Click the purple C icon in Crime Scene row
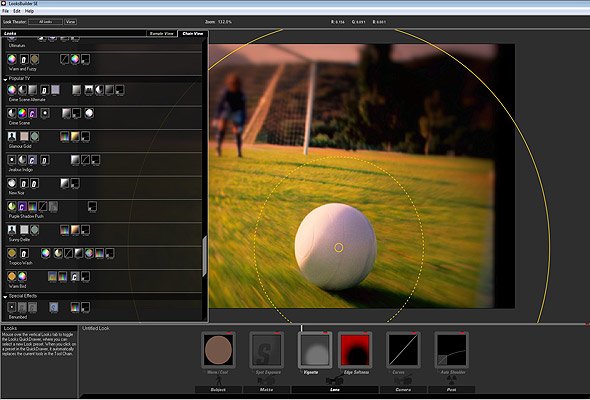The width and height of the screenshot is (590, 400). pyautogui.click(x=32, y=113)
